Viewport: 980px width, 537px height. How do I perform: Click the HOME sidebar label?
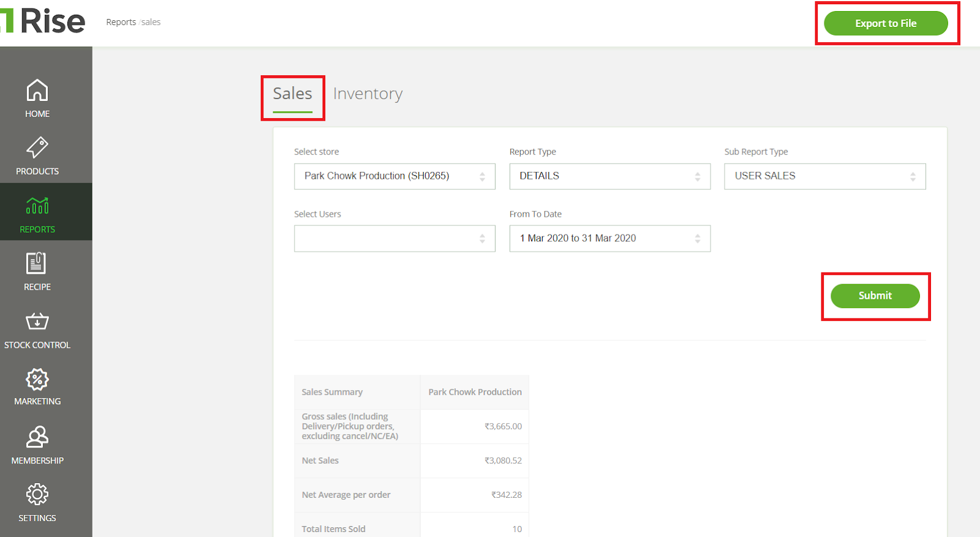[x=37, y=114]
